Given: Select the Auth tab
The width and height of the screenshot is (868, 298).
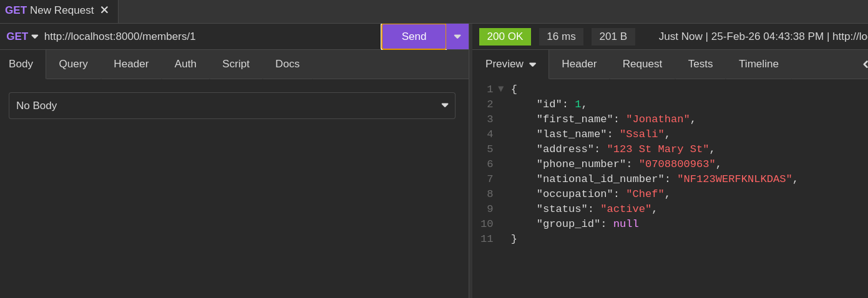Looking at the screenshot, I should (x=185, y=64).
